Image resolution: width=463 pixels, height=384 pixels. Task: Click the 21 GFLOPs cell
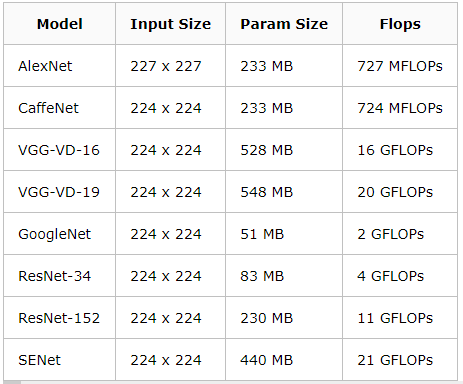pyautogui.click(x=400, y=360)
